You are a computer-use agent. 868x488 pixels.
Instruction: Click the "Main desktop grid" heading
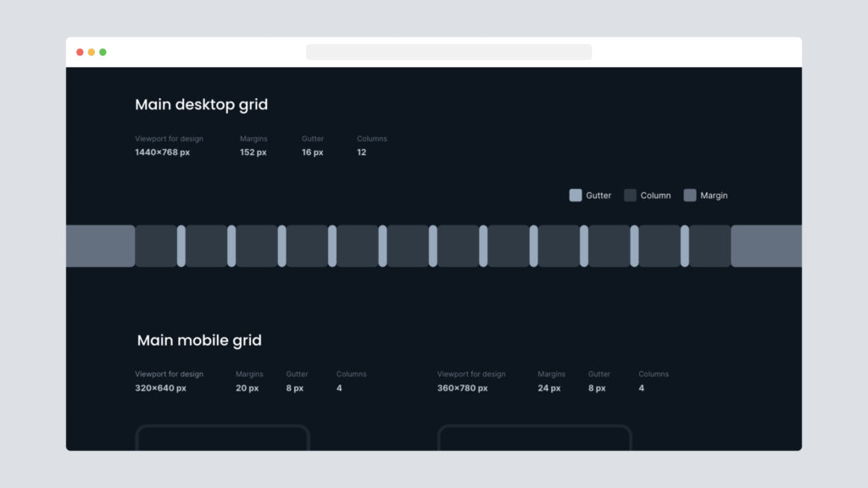(202, 105)
